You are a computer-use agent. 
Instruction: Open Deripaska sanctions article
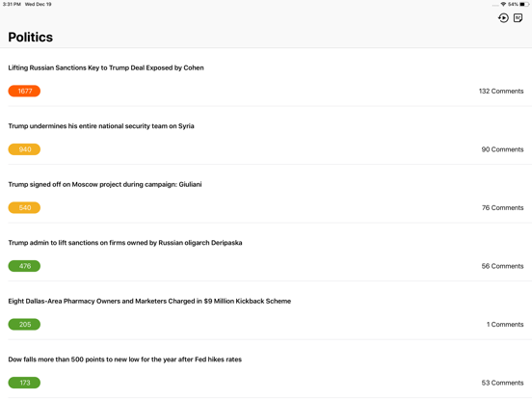click(125, 243)
